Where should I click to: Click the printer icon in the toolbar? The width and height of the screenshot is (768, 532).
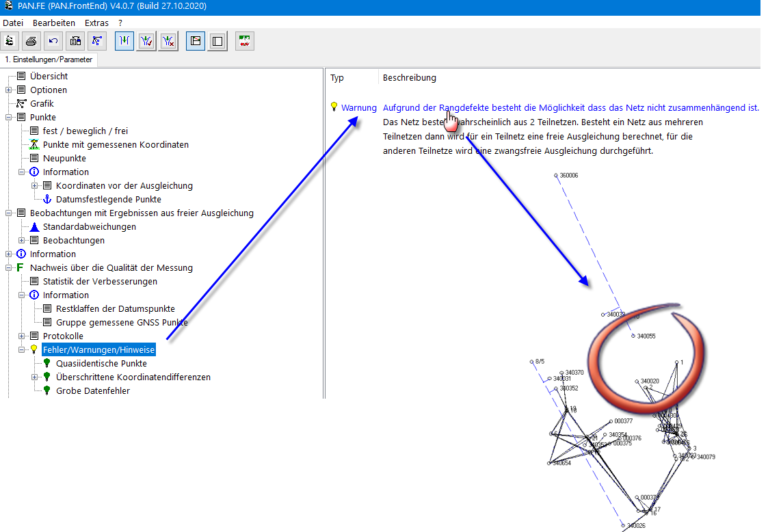click(x=31, y=41)
